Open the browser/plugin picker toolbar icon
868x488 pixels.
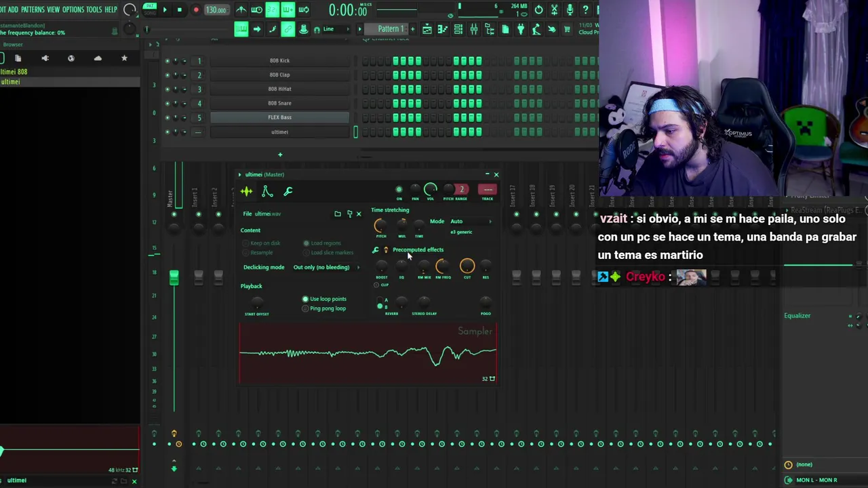pos(490,28)
